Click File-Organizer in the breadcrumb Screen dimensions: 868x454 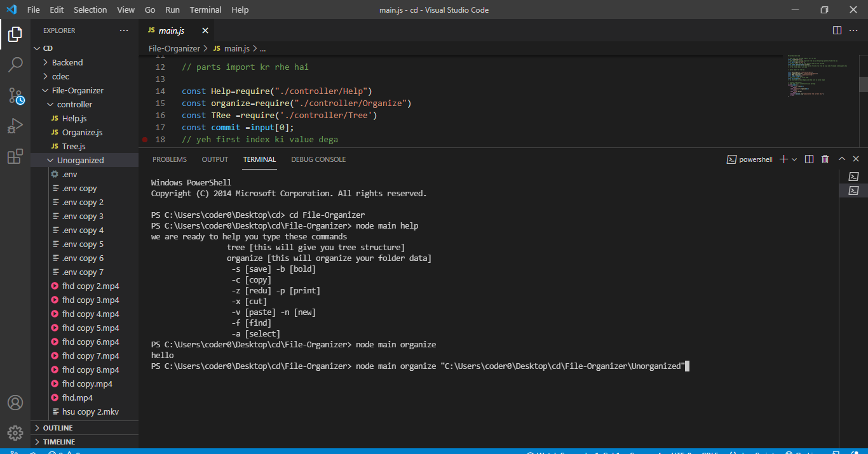tap(174, 48)
